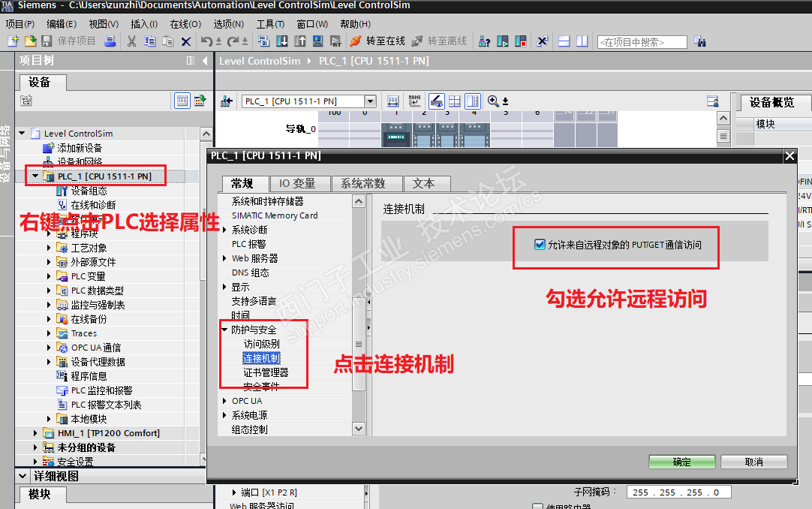Open an existing project with the folder icon

pyautogui.click(x=31, y=41)
